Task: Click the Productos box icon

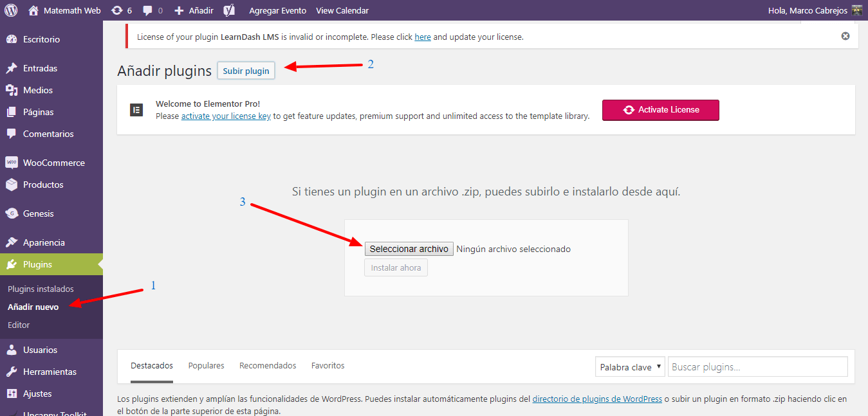Action: tap(12, 185)
